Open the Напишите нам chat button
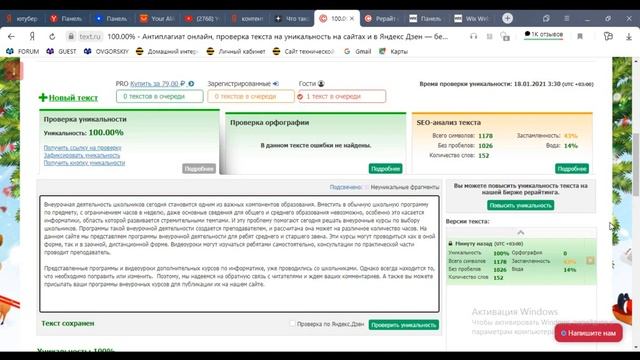Viewport: 640px width, 360px height. [588, 333]
